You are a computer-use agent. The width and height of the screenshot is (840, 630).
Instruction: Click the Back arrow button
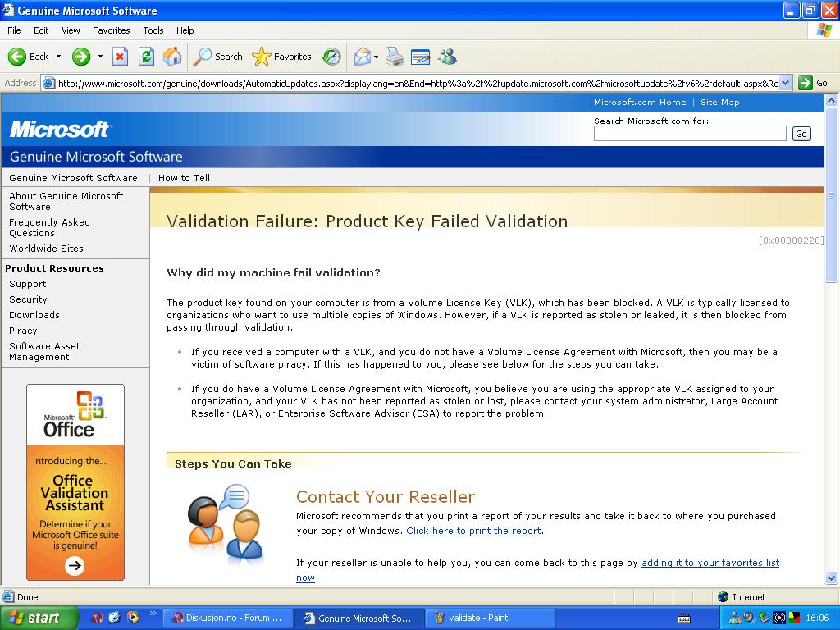(28, 57)
